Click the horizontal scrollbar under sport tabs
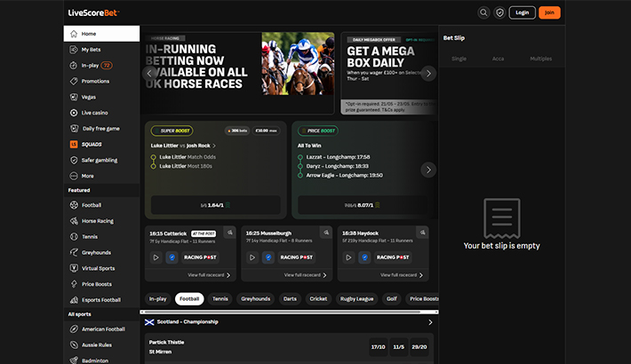The image size is (631, 364). [289, 312]
